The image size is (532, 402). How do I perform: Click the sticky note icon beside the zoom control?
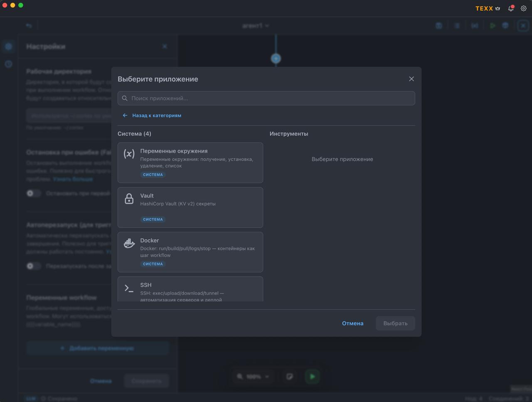point(290,376)
